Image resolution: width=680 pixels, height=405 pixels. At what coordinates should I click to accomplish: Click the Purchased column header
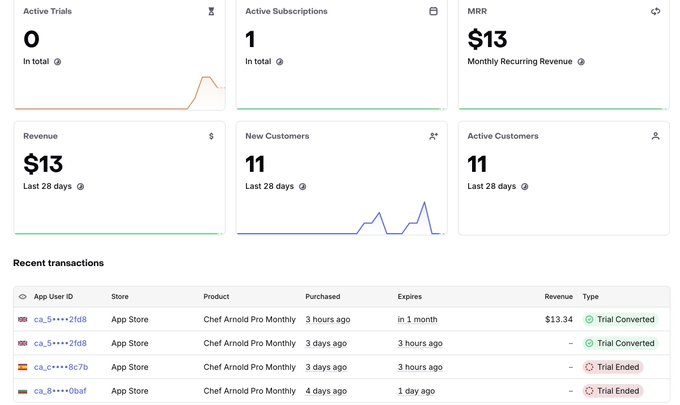323,297
